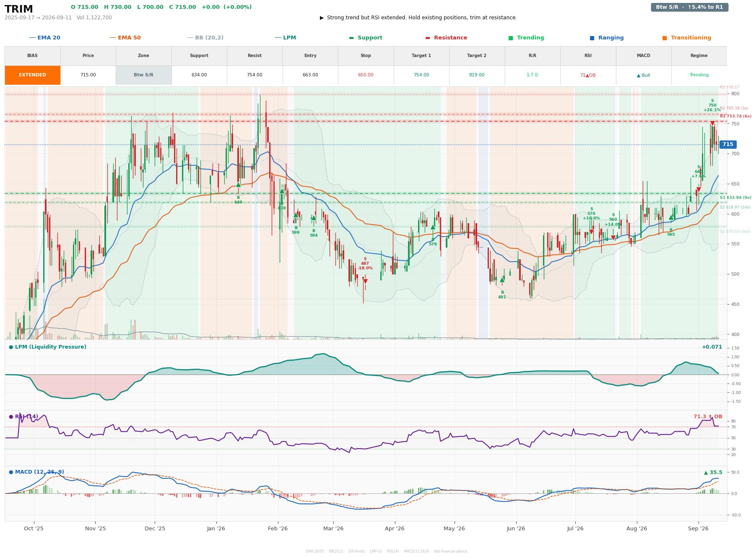
Task: Click the R:R value 1:7.0
Action: pyautogui.click(x=532, y=75)
